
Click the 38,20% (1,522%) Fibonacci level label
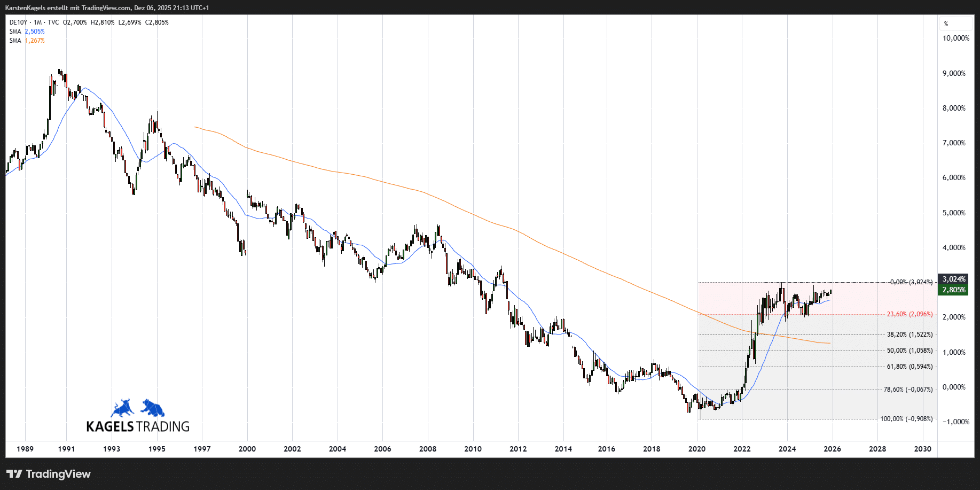[x=910, y=335]
